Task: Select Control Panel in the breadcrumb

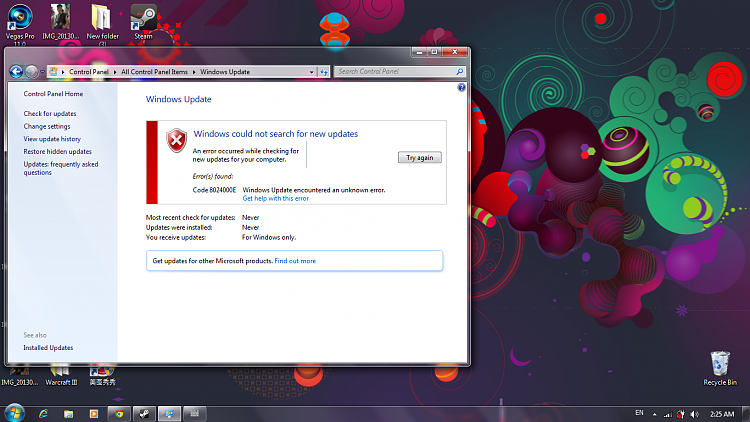Action: click(88, 72)
